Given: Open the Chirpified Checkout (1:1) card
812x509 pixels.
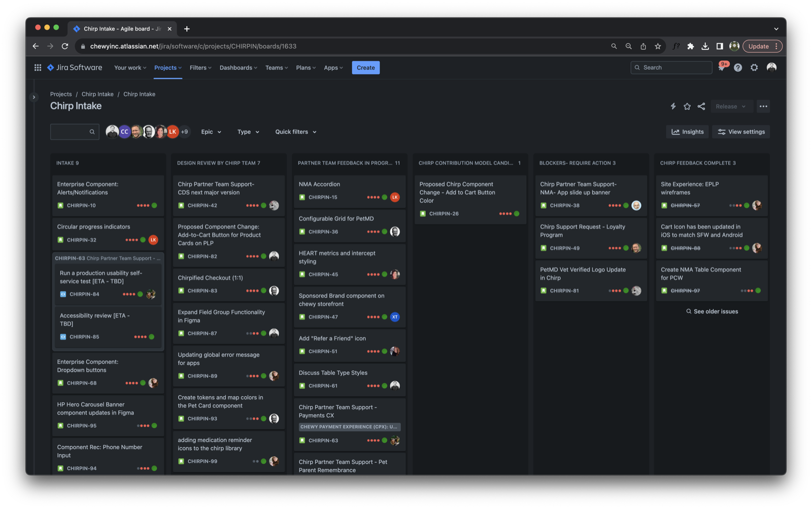Looking at the screenshot, I should click(229, 284).
